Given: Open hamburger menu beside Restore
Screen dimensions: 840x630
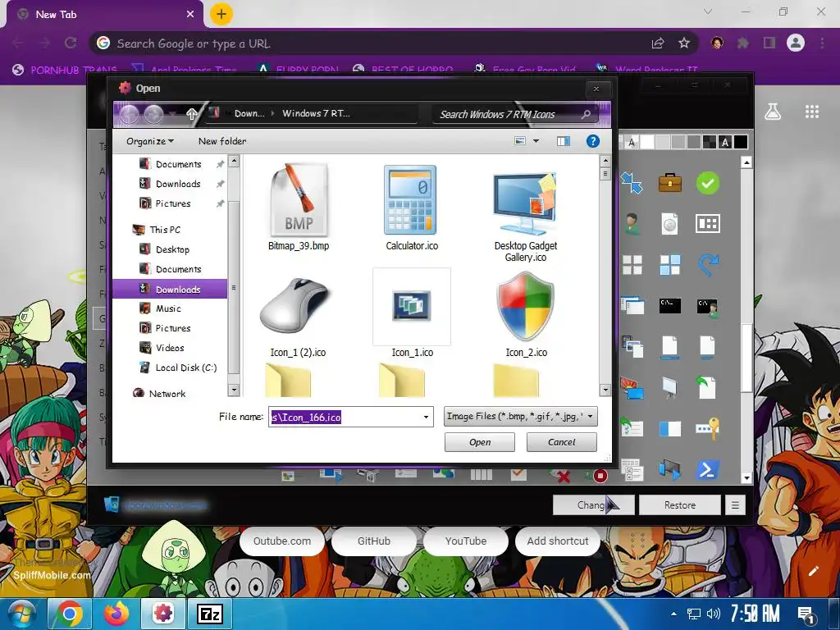Looking at the screenshot, I should 735,505.
